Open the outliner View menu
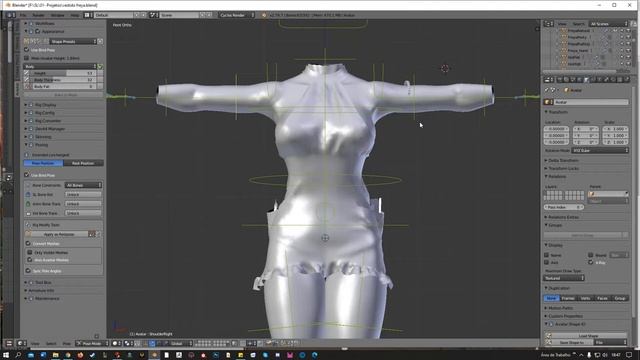Screen dimensions: 640x360 pyautogui.click(x=562, y=24)
